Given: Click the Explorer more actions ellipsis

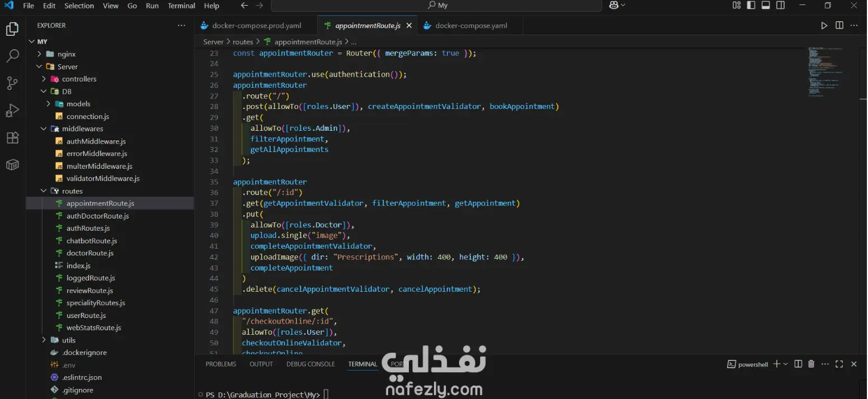Looking at the screenshot, I should [181, 26].
